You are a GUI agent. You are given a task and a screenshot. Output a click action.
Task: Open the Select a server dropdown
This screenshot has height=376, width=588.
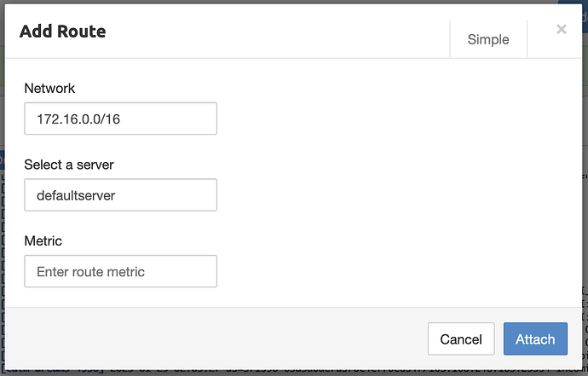[120, 195]
